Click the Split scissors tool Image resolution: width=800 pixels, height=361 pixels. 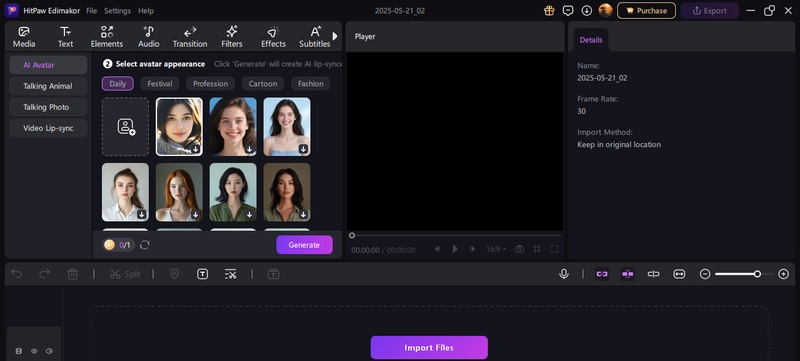coord(125,274)
